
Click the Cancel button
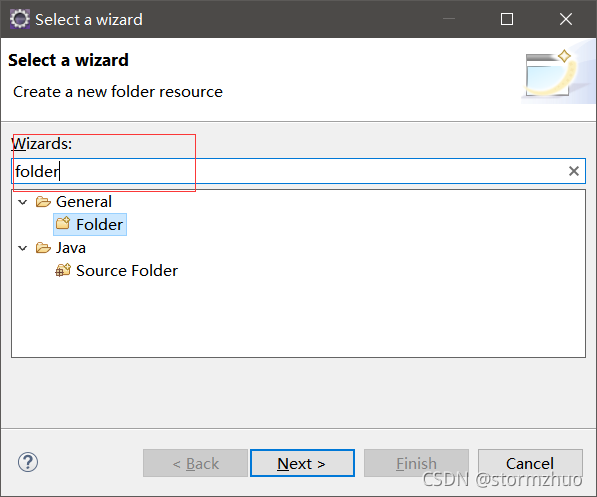tap(530, 463)
